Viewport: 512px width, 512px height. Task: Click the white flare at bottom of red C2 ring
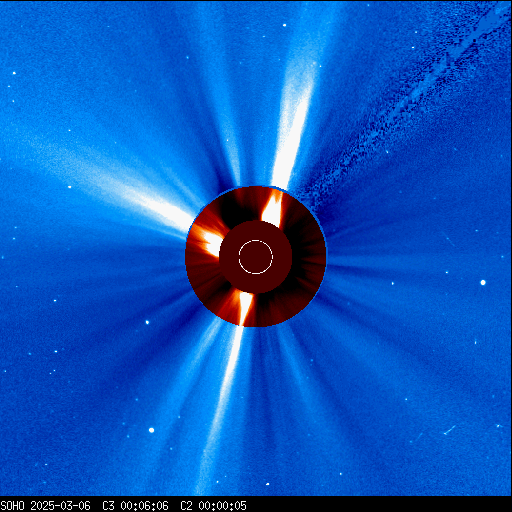pos(246,307)
